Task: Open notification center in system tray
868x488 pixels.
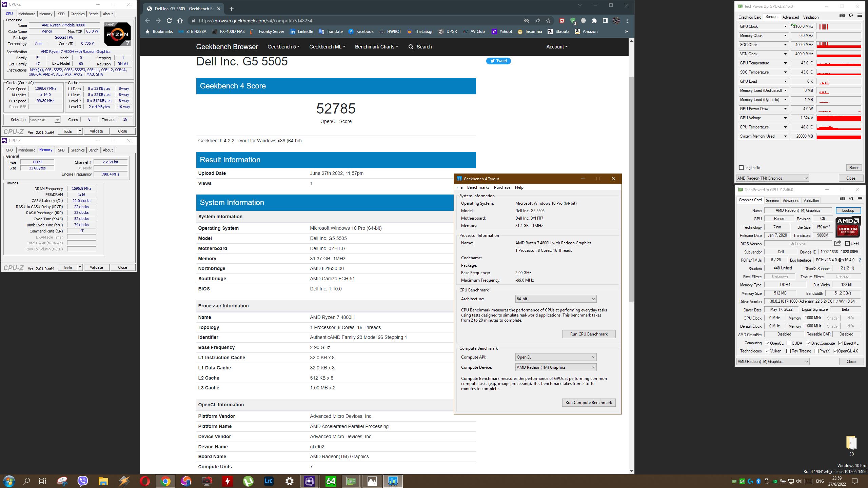Action: [x=855, y=481]
